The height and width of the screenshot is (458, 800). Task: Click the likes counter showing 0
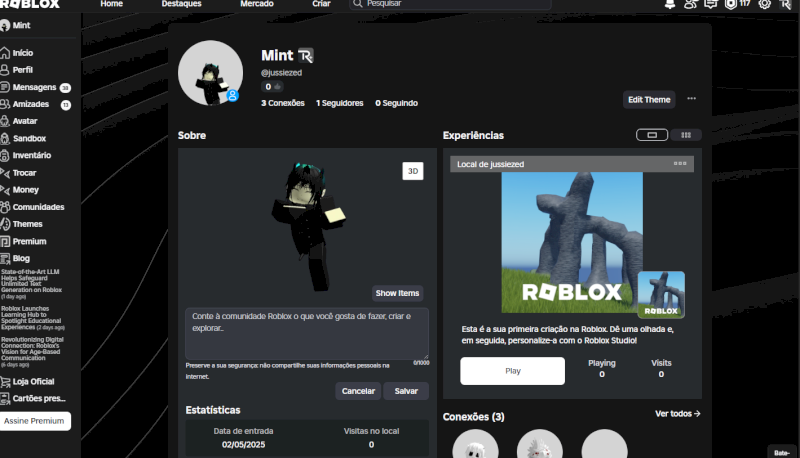pyautogui.click(x=272, y=87)
